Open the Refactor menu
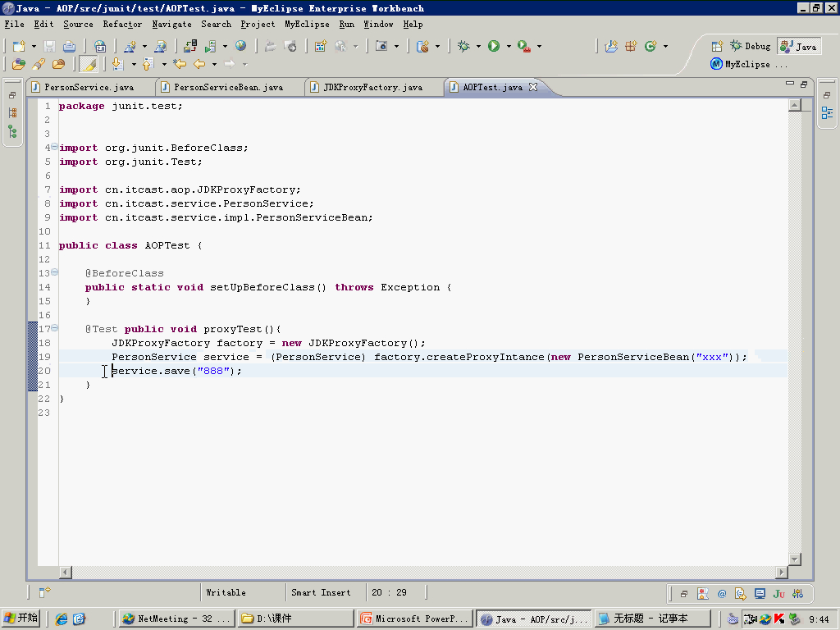The image size is (840, 630). coord(123,24)
